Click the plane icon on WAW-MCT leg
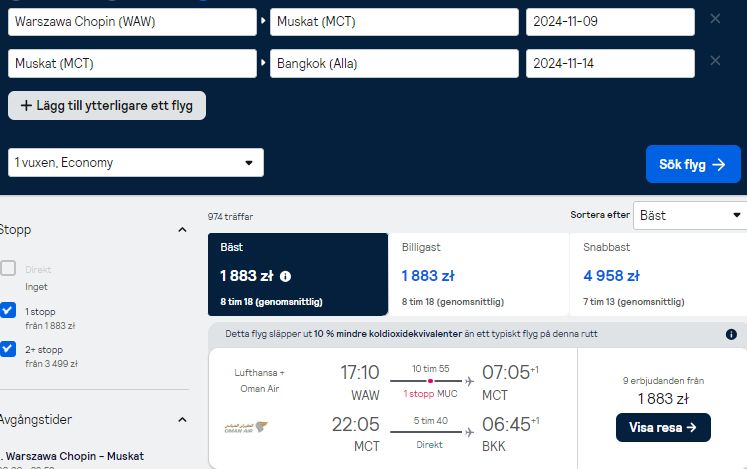The image size is (747, 469). [x=469, y=381]
